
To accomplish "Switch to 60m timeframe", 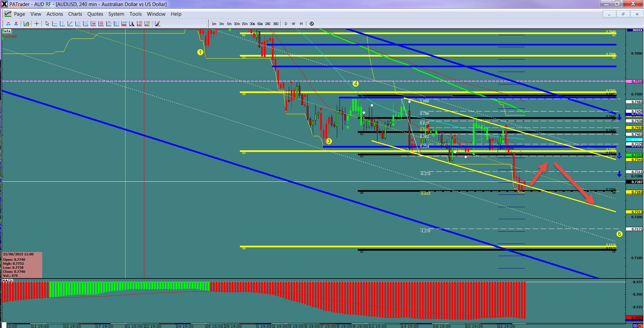I will [260, 24].
